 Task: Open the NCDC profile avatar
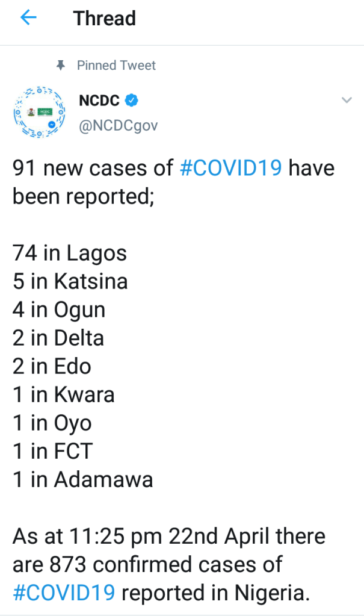(39, 113)
